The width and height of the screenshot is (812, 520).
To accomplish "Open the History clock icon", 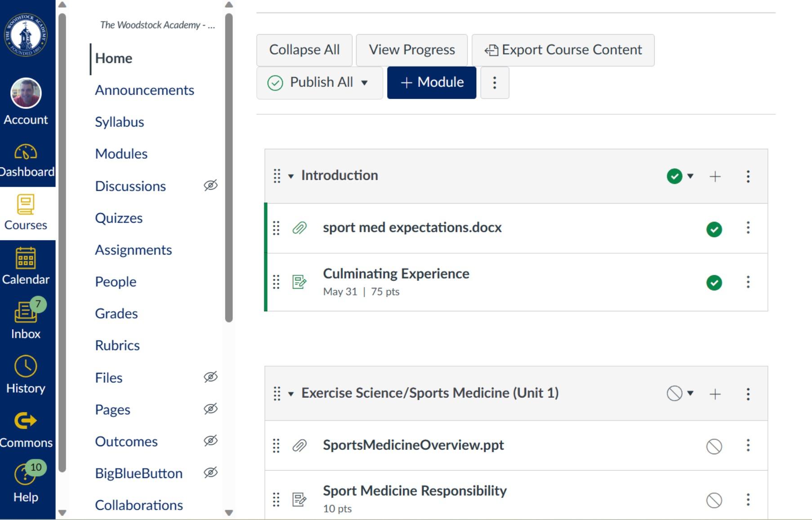I will (26, 367).
